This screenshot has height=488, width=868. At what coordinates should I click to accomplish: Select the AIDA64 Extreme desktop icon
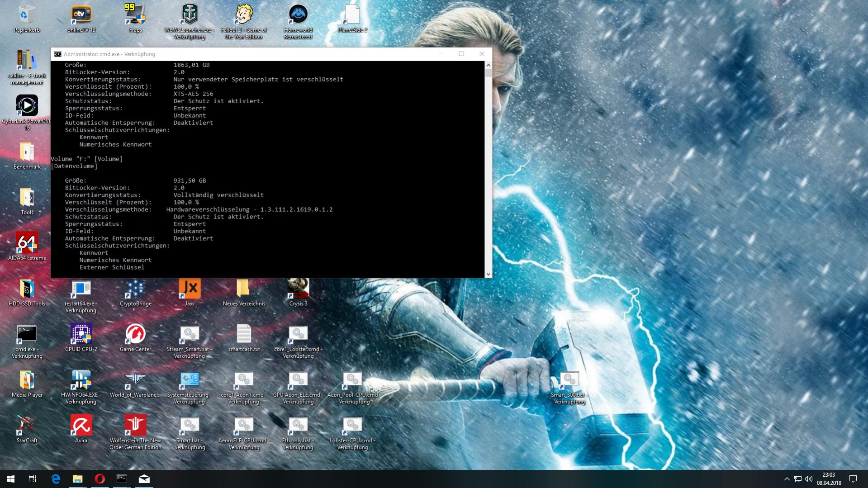(27, 246)
